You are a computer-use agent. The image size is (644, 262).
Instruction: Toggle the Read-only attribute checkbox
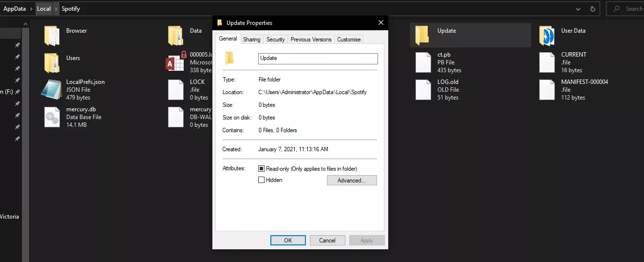pyautogui.click(x=261, y=169)
